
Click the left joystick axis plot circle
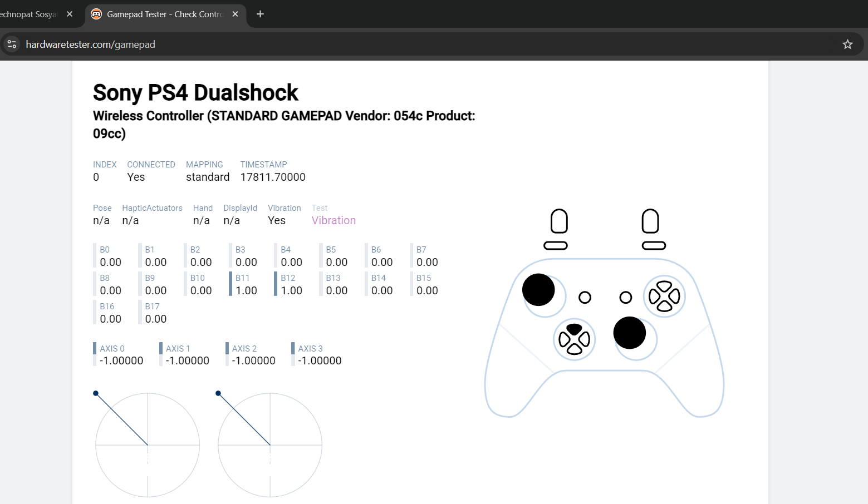tap(148, 445)
